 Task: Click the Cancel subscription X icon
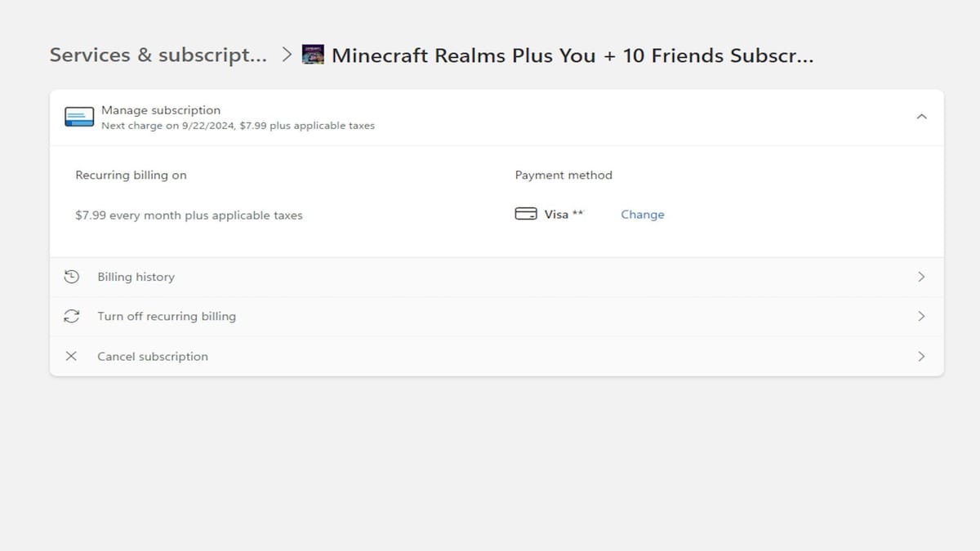(71, 356)
